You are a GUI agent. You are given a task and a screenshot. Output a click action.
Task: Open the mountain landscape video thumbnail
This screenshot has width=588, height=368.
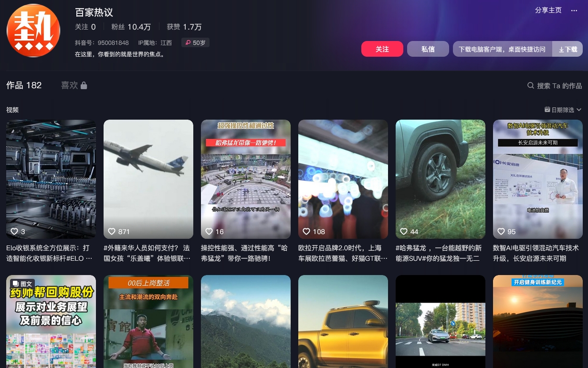click(x=246, y=321)
